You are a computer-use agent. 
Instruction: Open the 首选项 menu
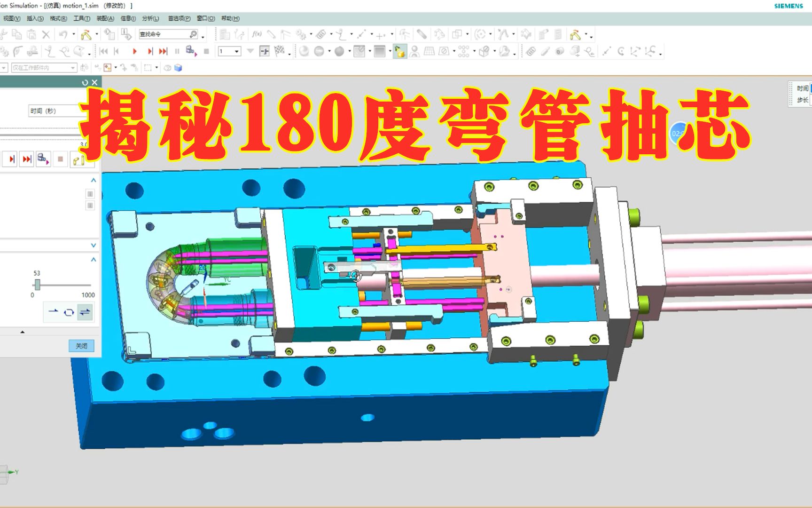click(177, 18)
